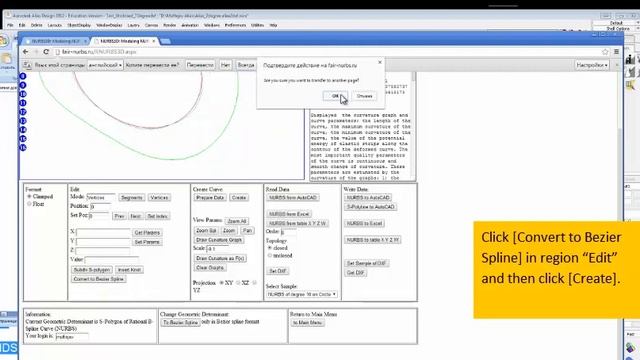The height and width of the screenshot is (360, 640).
Task: Click the Get DXF button
Action: (x=356, y=273)
